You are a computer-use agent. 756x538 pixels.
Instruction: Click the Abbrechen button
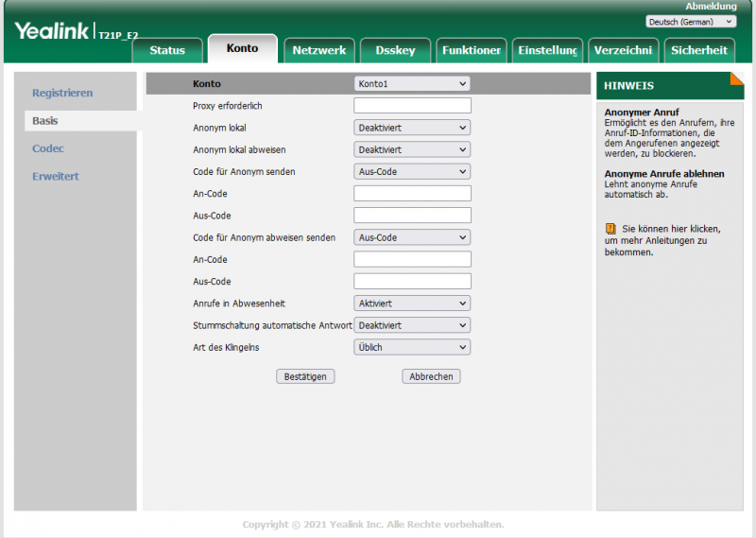tap(431, 376)
